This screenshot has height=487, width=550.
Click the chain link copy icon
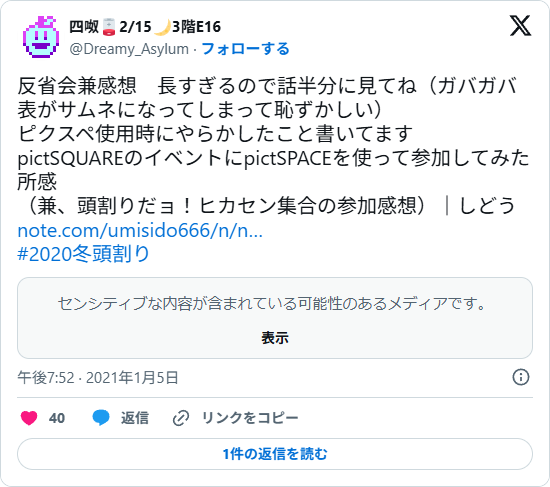(x=181, y=418)
